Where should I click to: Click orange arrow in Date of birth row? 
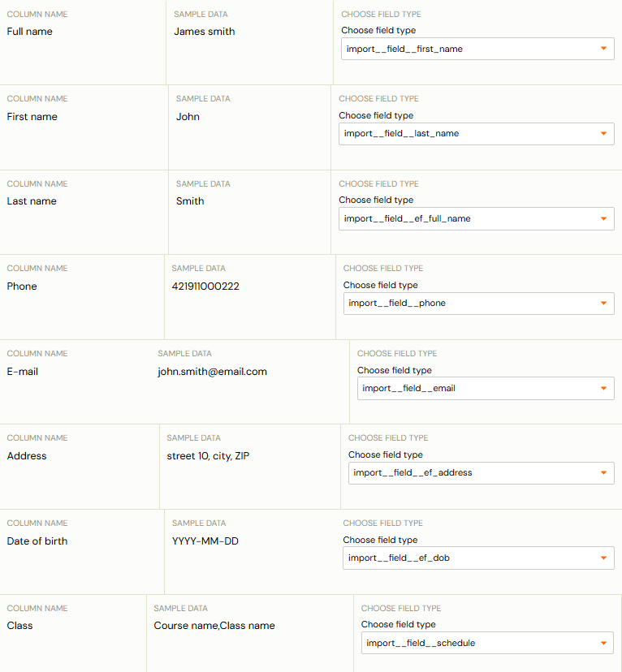[x=603, y=558]
